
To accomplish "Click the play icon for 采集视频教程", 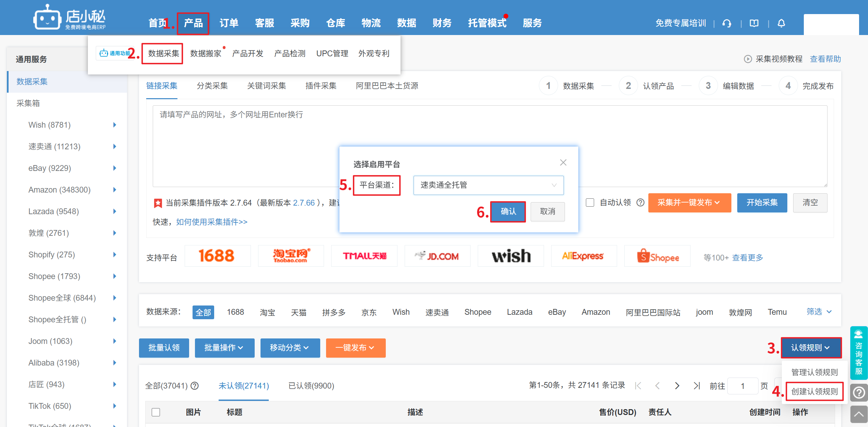I will [x=748, y=59].
